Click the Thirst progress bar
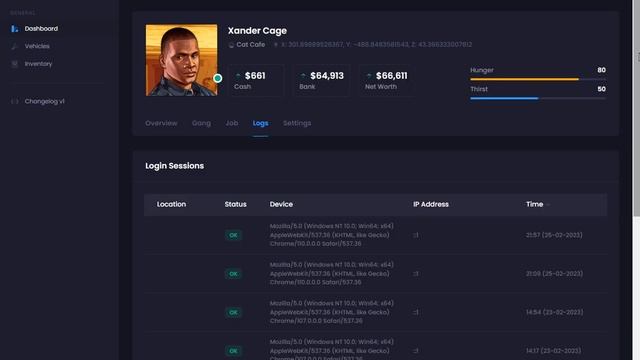 pos(538,98)
